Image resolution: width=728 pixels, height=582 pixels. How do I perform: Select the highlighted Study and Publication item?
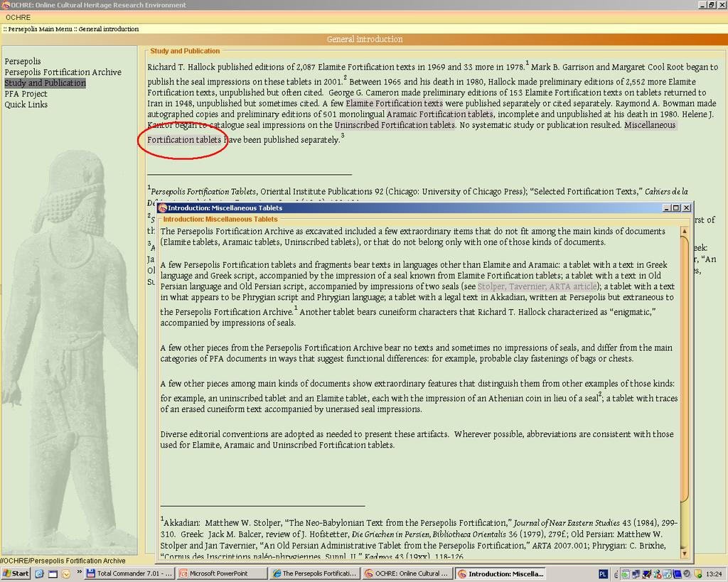tap(45, 82)
